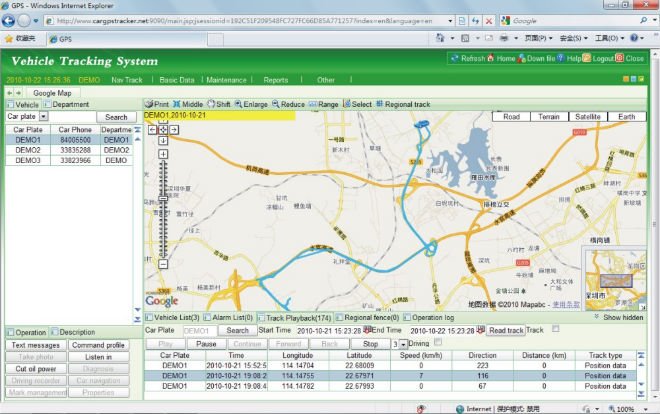The width and height of the screenshot is (660, 414).
Task: Click the IE back navigation button
Action: click(x=8, y=20)
